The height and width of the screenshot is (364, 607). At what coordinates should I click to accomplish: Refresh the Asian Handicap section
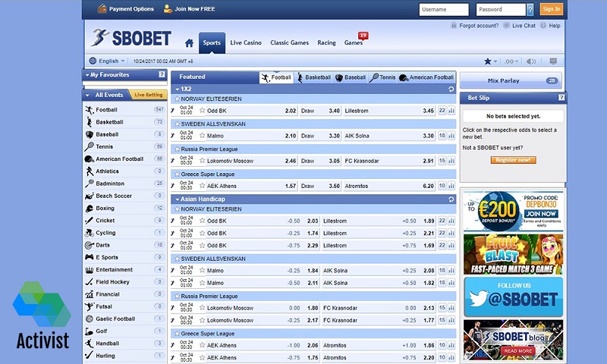tap(451, 199)
